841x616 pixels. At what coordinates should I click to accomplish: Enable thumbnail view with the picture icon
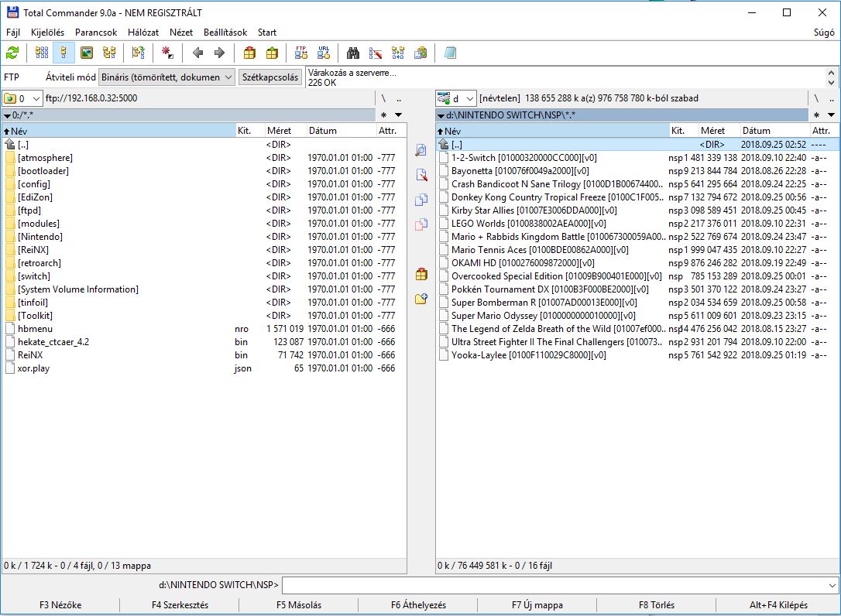tap(87, 53)
